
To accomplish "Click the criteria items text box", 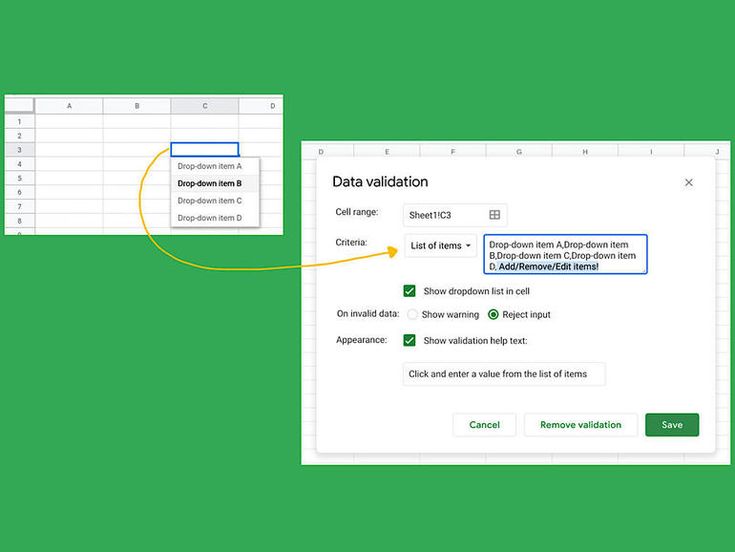I will [565, 254].
